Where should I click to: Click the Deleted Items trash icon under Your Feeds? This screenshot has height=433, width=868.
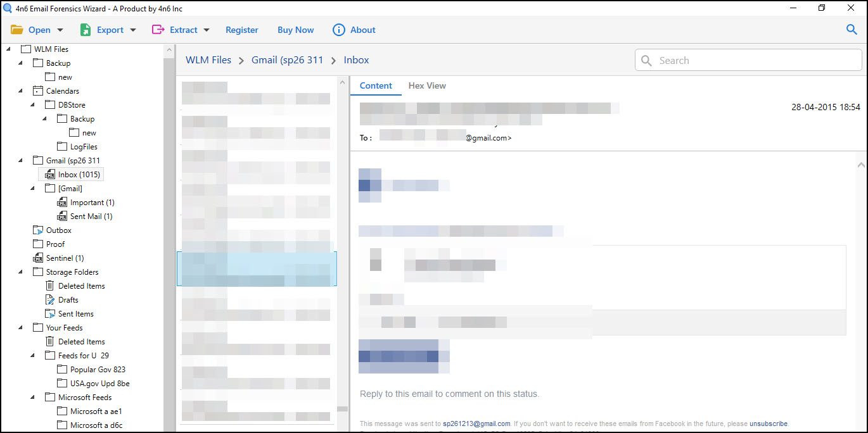(x=51, y=341)
